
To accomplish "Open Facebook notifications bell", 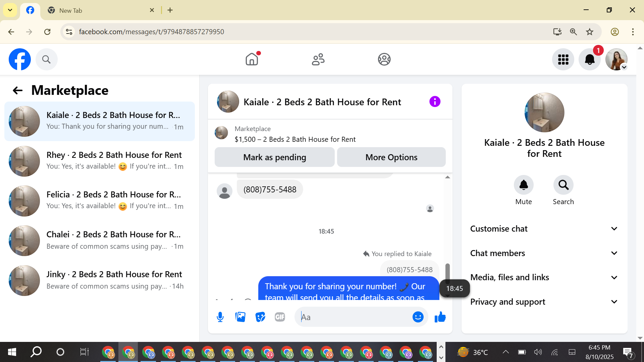I will click(x=590, y=60).
